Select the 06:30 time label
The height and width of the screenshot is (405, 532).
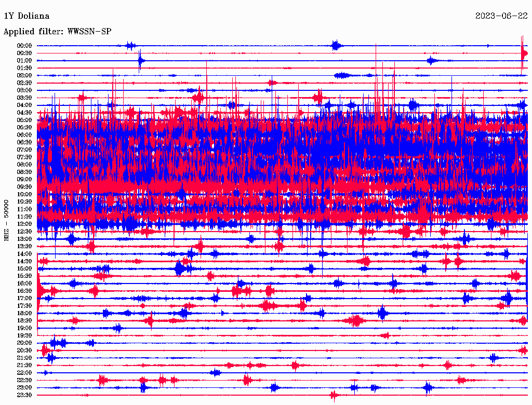tap(24, 142)
